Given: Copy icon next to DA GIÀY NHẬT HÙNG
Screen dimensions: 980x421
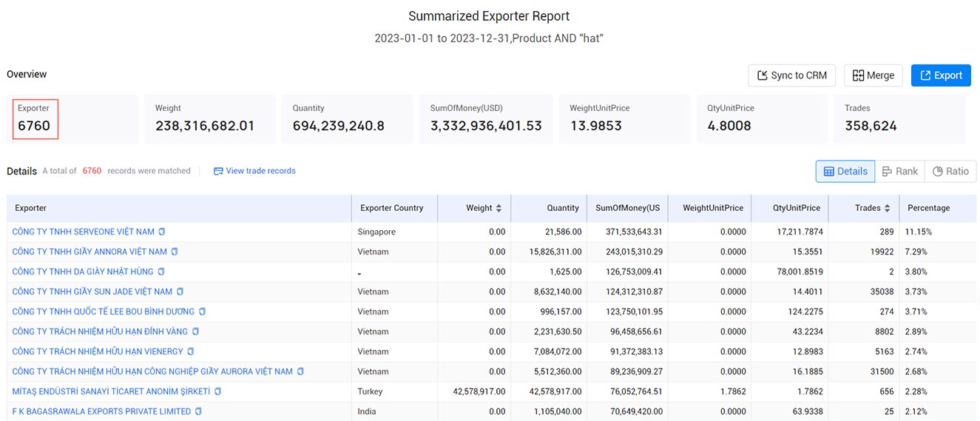Looking at the screenshot, I should pos(161,272).
